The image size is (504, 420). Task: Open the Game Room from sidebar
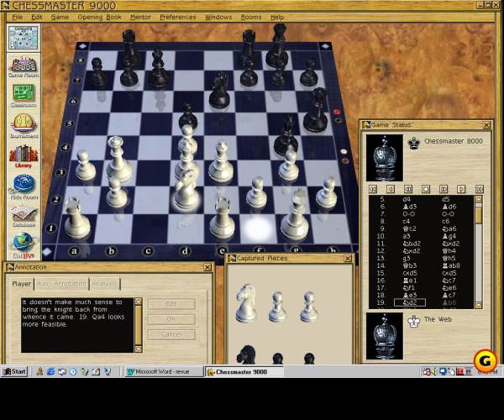click(x=24, y=66)
